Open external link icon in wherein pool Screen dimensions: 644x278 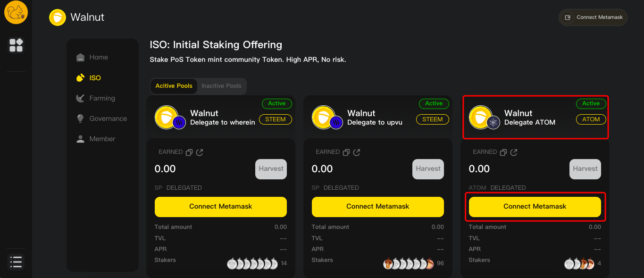click(x=200, y=152)
